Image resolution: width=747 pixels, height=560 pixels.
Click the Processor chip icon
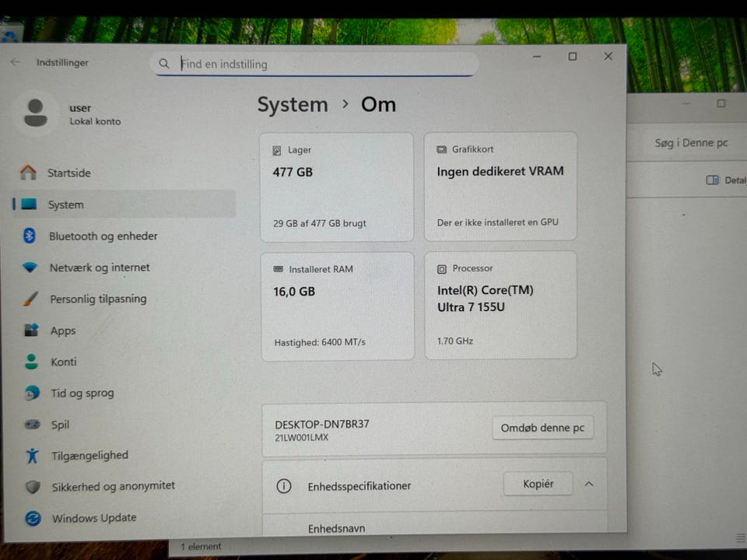click(442, 269)
